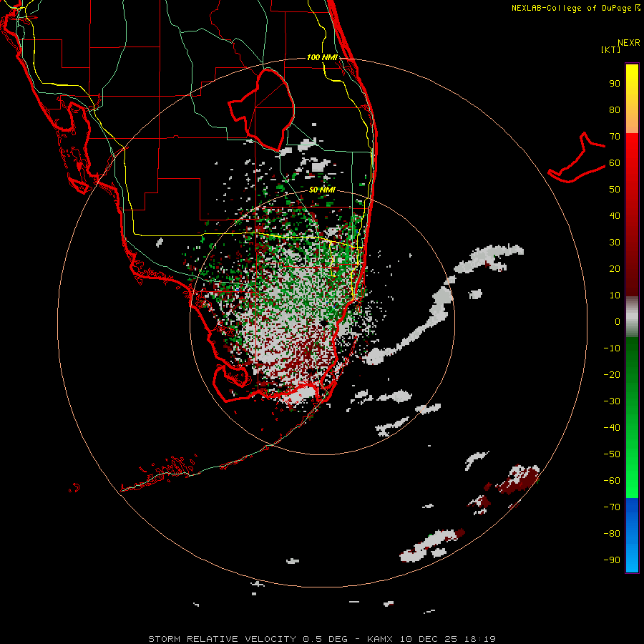Click the 50 value on the velocity scale

[615, 190]
